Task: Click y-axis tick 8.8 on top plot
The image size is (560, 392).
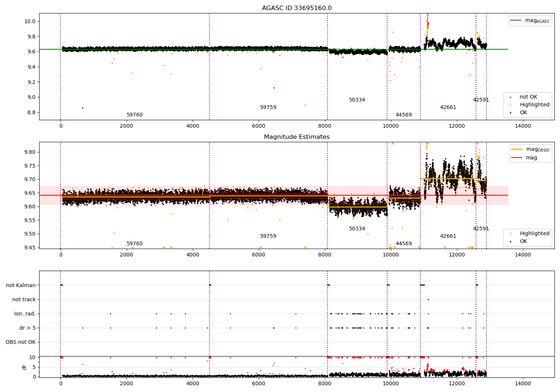Action: pyautogui.click(x=31, y=112)
